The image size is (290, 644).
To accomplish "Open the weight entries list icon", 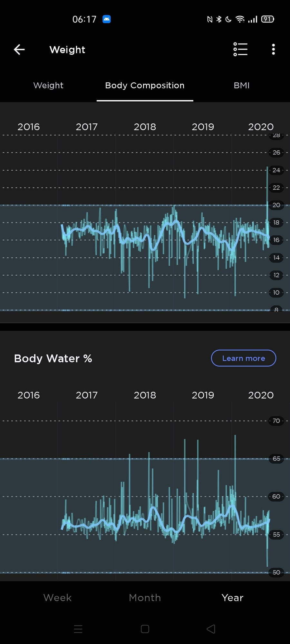I will pos(240,50).
